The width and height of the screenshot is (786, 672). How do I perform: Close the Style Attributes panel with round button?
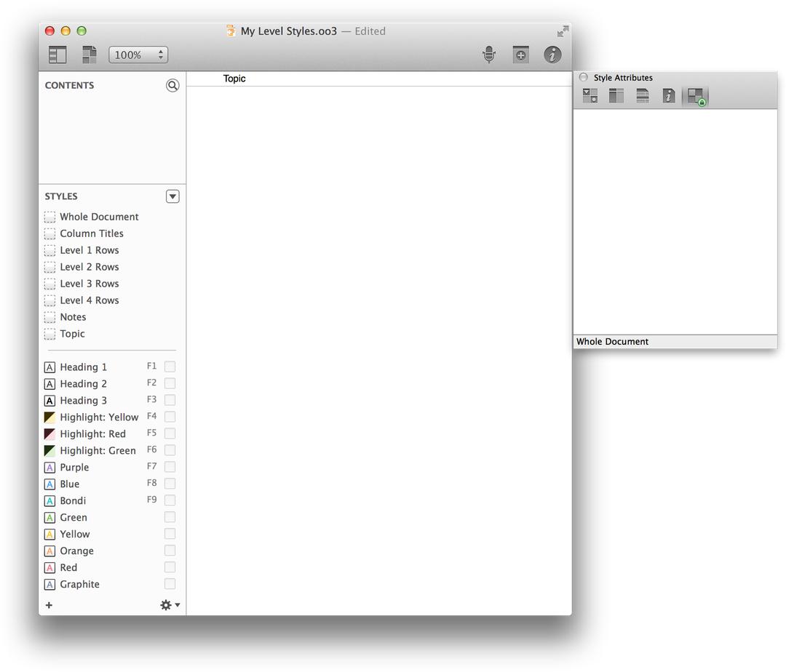[584, 77]
